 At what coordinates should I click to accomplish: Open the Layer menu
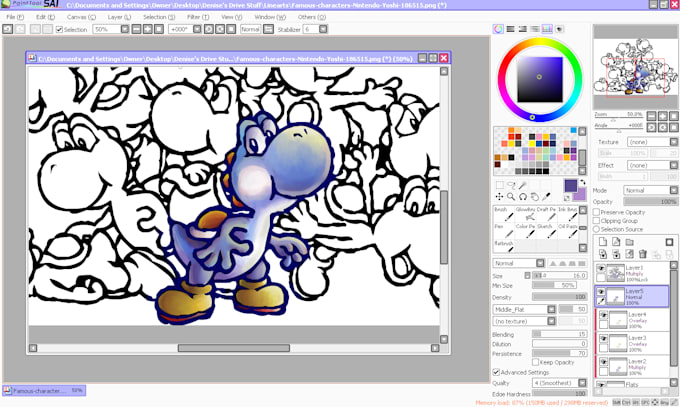[119, 17]
